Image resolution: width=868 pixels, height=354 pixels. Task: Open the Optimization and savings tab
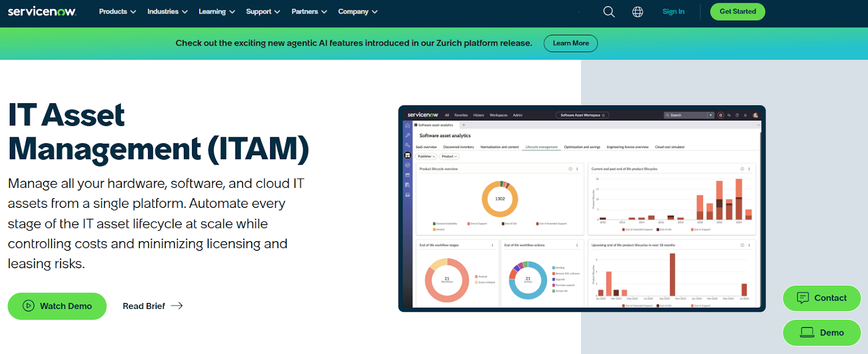[x=582, y=147]
